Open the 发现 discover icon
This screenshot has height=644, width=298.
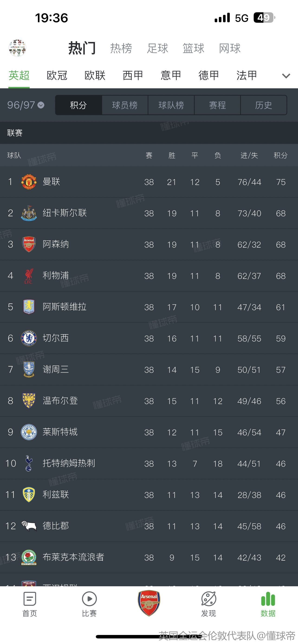pyautogui.click(x=208, y=599)
